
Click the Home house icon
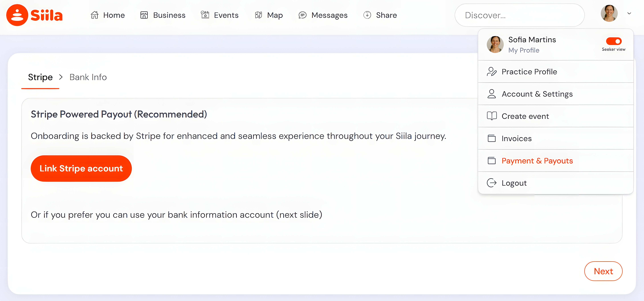click(95, 15)
